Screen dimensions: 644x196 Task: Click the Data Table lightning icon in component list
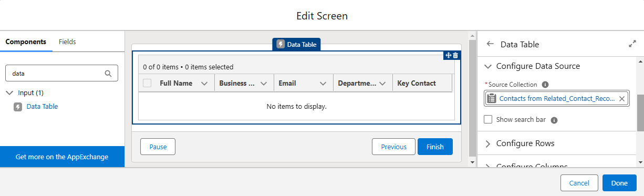(18, 107)
